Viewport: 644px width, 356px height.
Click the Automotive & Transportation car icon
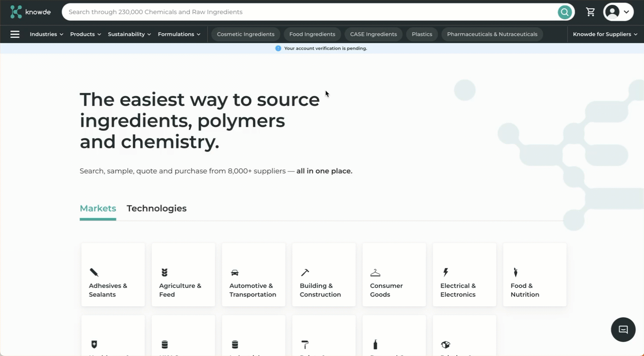(235, 273)
